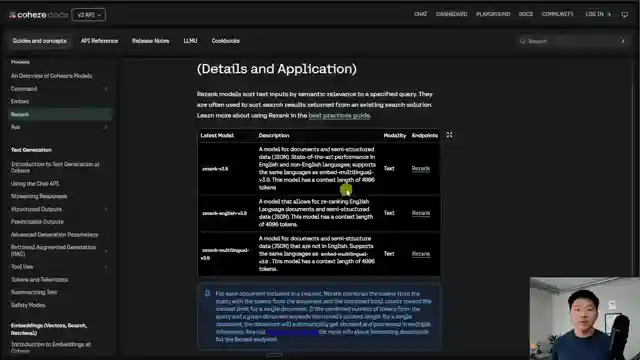Image resolution: width=640 pixels, height=360 pixels.
Task: Expand the table to fullscreen icon
Action: (449, 135)
